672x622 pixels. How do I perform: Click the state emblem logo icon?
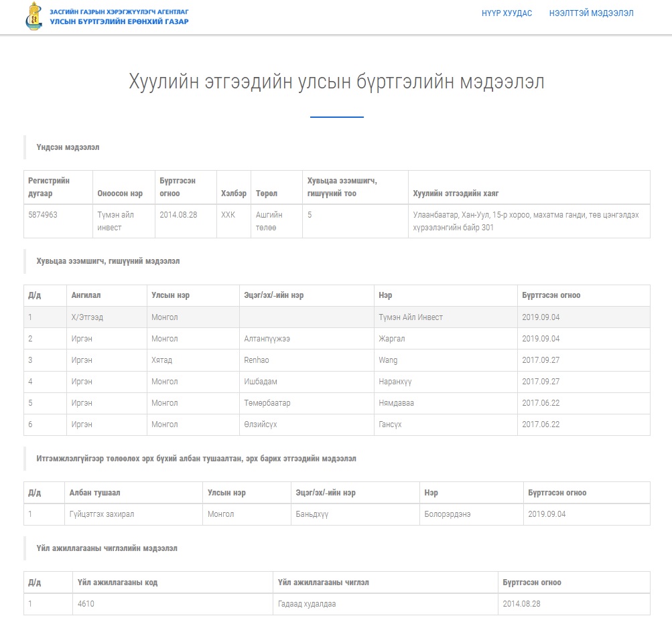point(34,17)
